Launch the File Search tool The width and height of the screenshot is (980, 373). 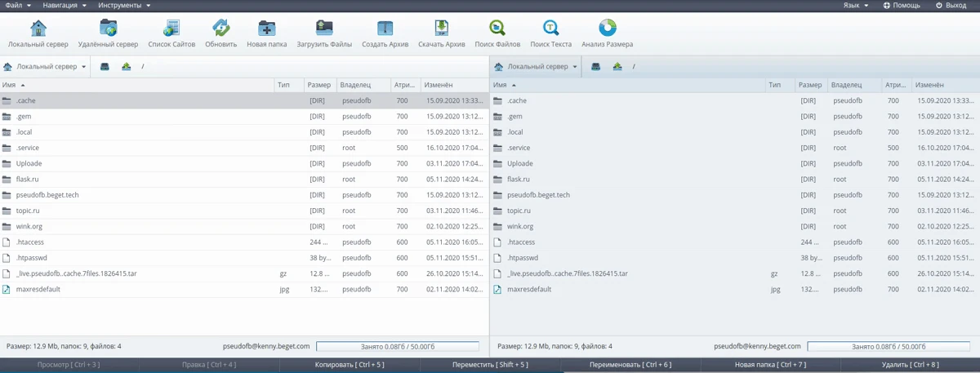click(496, 29)
